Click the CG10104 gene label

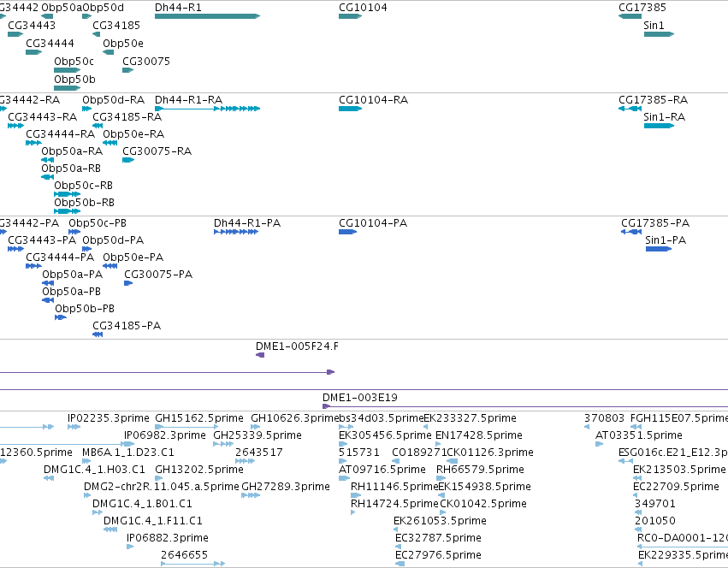(363, 8)
